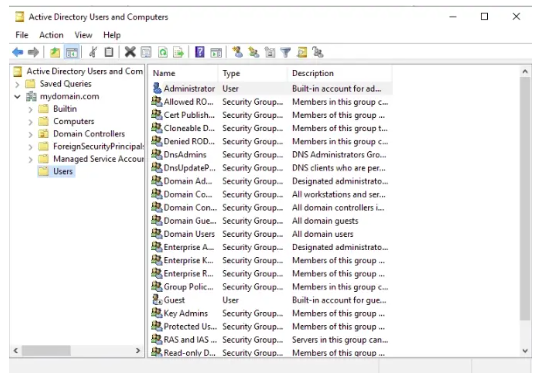Image resolution: width=539 pixels, height=381 pixels.
Task: Select the "DnsUpdateP..." row name
Action: (x=190, y=168)
